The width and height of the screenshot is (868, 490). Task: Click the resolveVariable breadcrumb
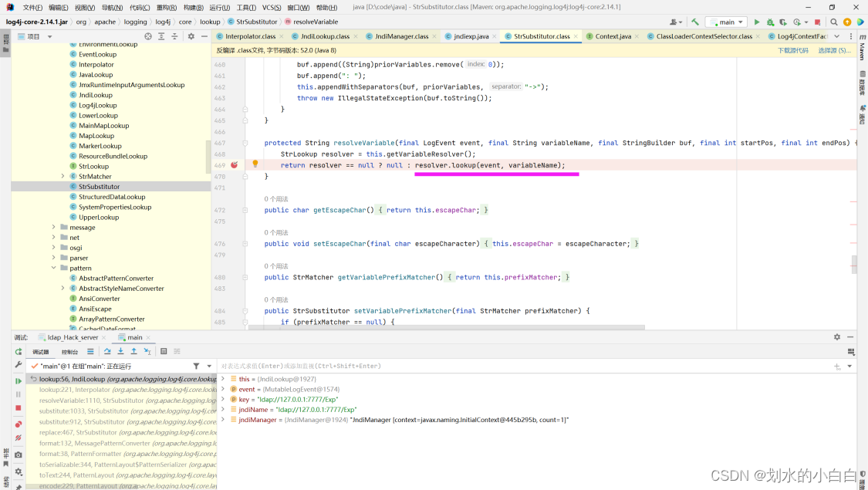[316, 22]
